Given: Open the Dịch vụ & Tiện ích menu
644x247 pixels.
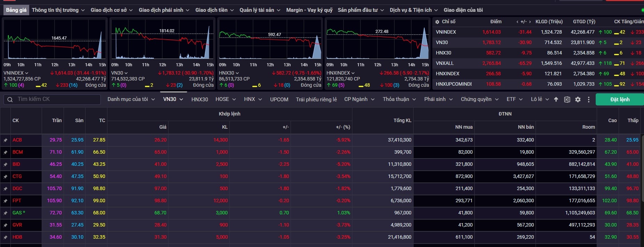Looking at the screenshot, I should point(414,10).
